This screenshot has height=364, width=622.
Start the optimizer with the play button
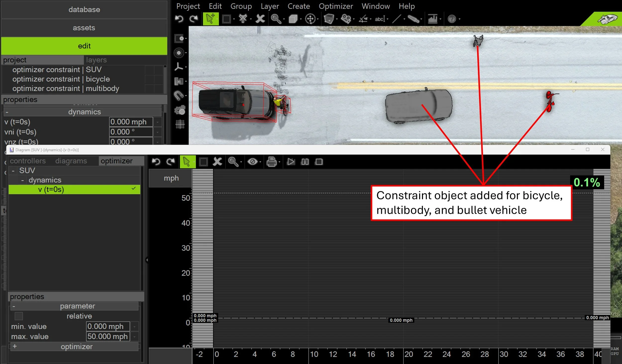point(291,162)
